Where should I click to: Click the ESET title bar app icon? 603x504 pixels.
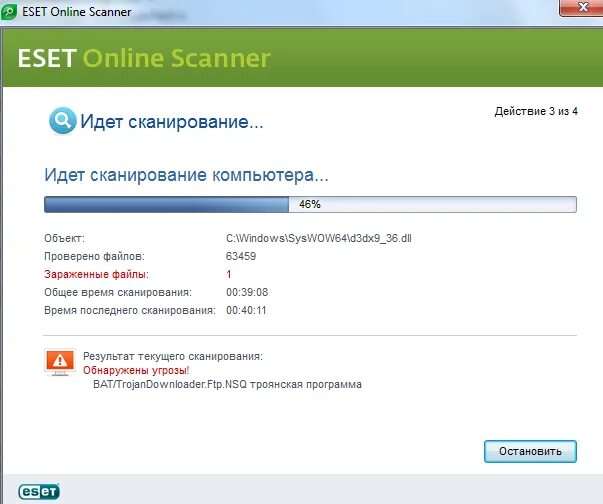[x=8, y=12]
